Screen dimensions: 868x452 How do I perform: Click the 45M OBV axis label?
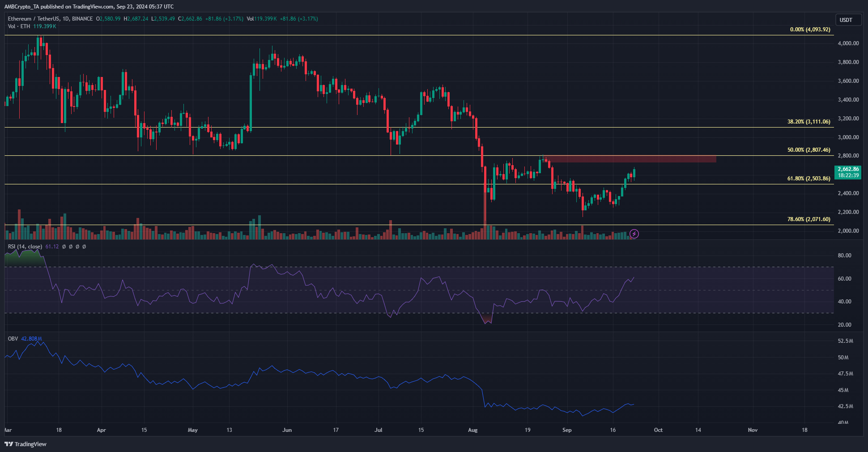pos(843,390)
